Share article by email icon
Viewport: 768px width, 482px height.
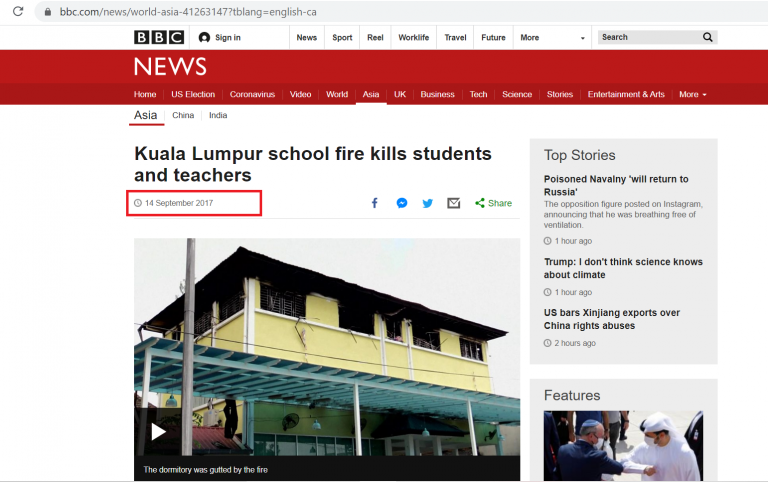pos(454,203)
